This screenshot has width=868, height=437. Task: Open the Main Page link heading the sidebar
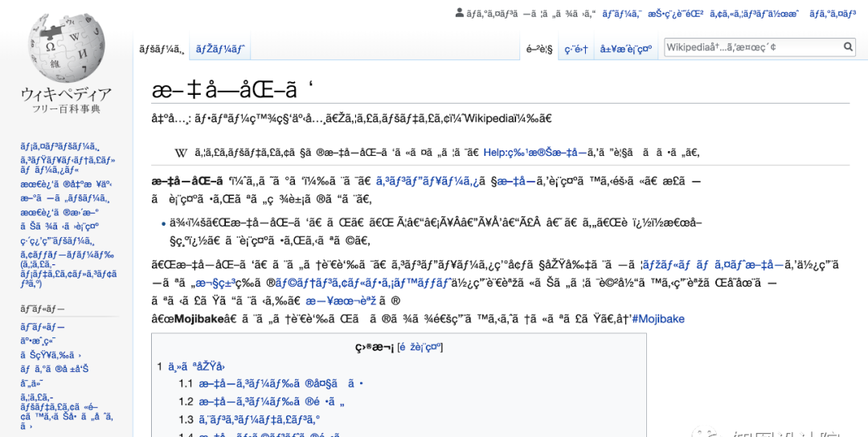(59, 146)
